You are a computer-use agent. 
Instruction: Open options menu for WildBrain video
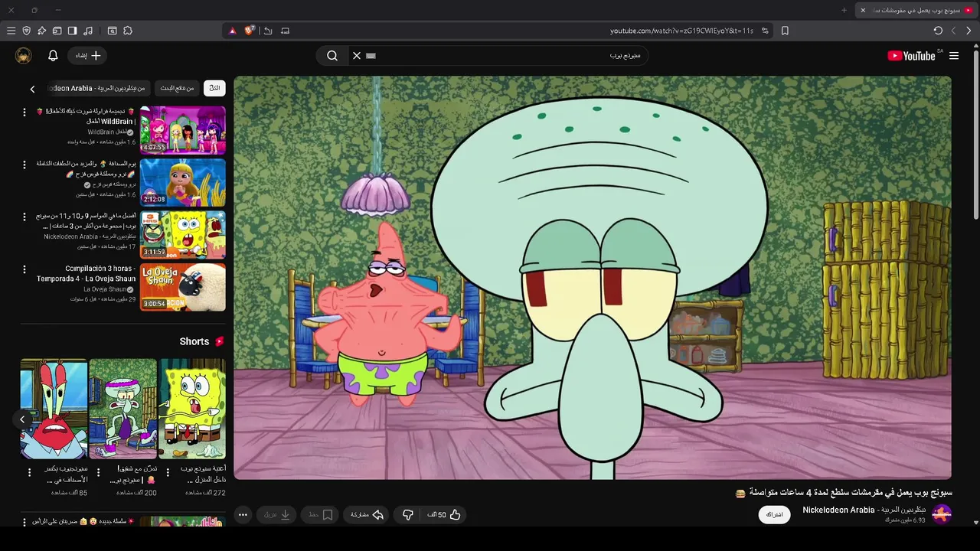point(24,112)
